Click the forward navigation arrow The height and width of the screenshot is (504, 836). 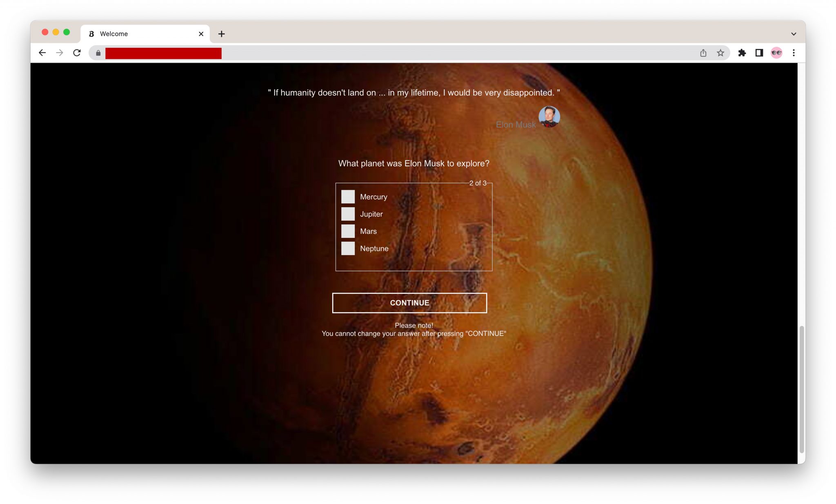[60, 53]
